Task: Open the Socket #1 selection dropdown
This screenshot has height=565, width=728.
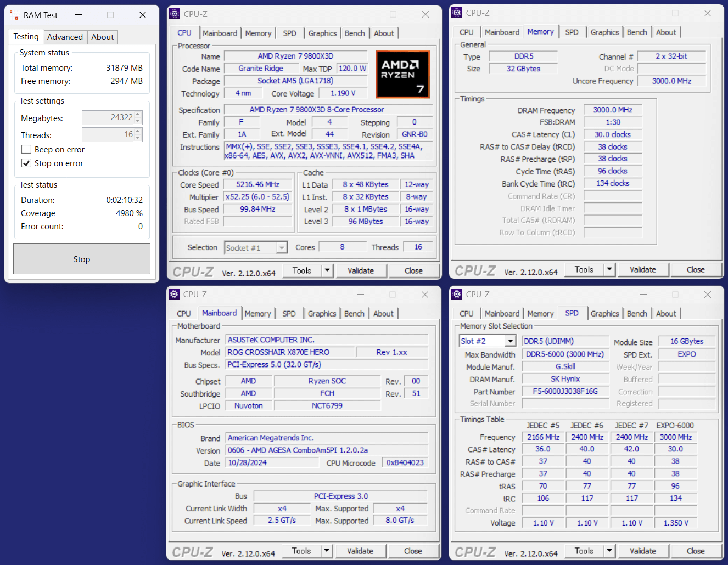Action: 281,248
